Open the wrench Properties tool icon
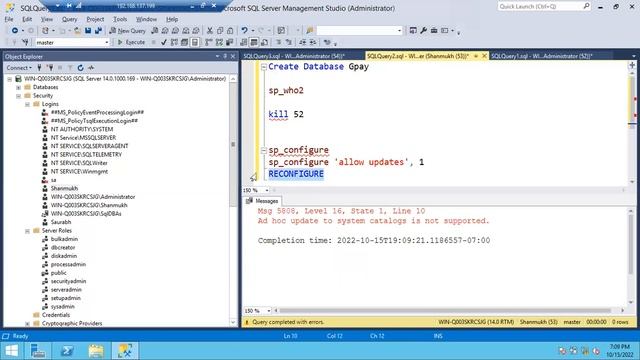The width and height of the screenshot is (640, 360). 424,31
